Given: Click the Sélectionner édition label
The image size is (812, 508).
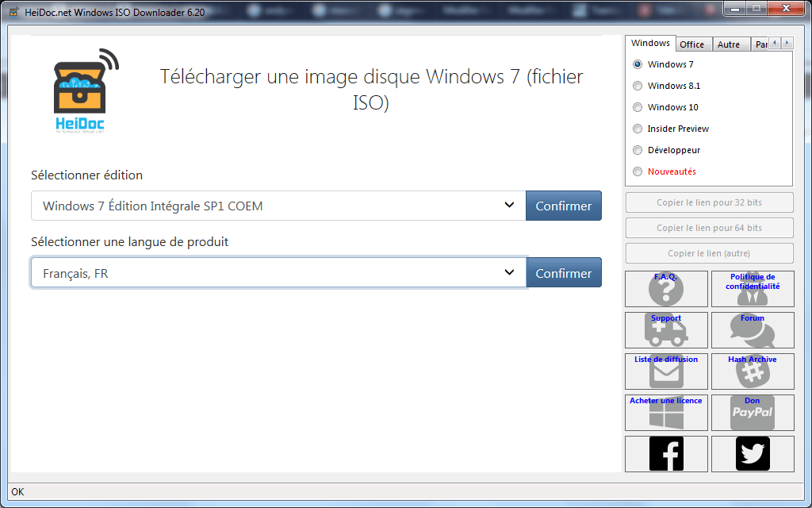Looking at the screenshot, I should 87,175.
